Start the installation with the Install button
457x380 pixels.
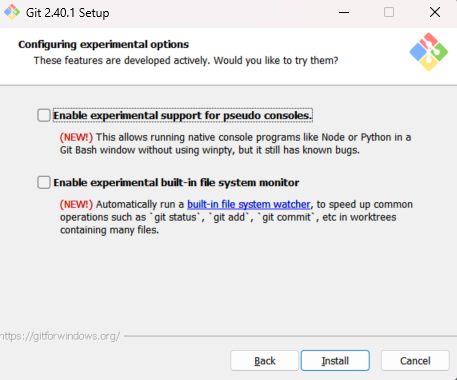tap(335, 361)
